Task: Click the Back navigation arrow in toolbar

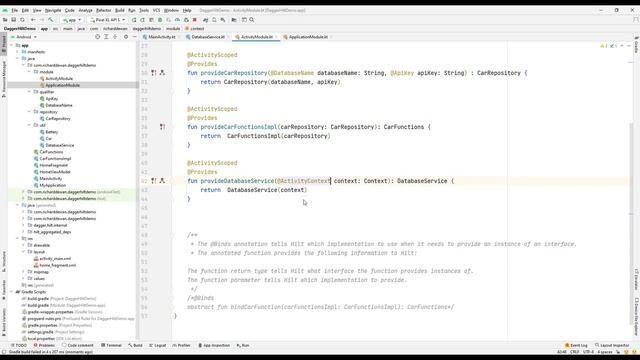Action: pos(33,20)
